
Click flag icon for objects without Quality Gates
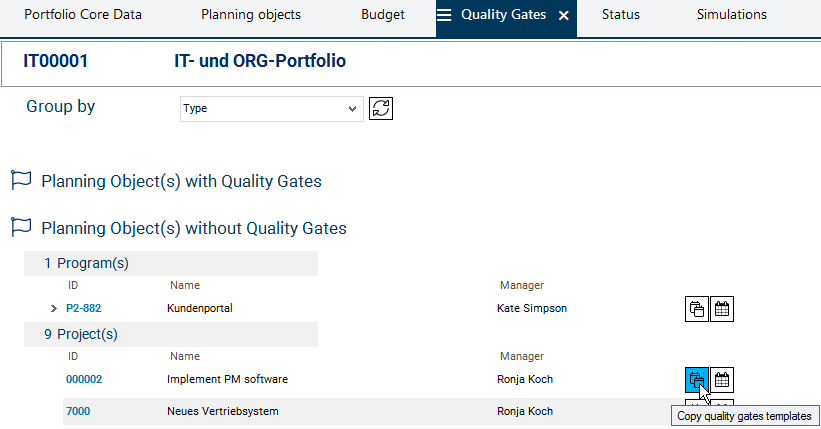pyautogui.click(x=20, y=228)
